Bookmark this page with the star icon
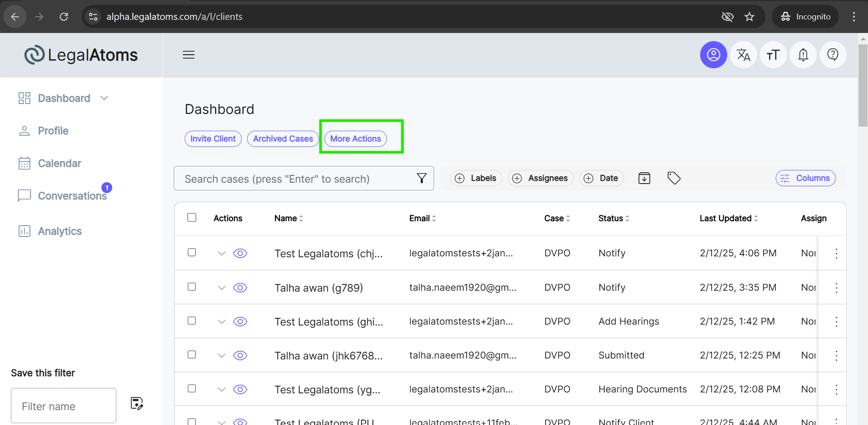Screen dimensions: 868x425 [749, 17]
